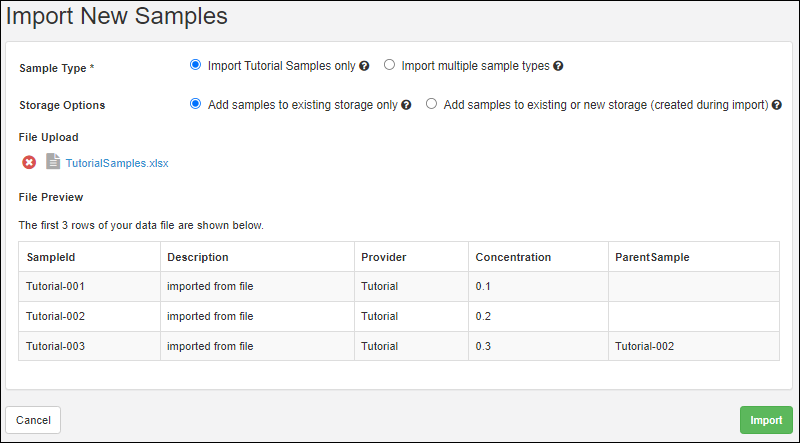800x443 pixels.
Task: Click the Tutorial-001 sample cell
Action: [x=55, y=286]
